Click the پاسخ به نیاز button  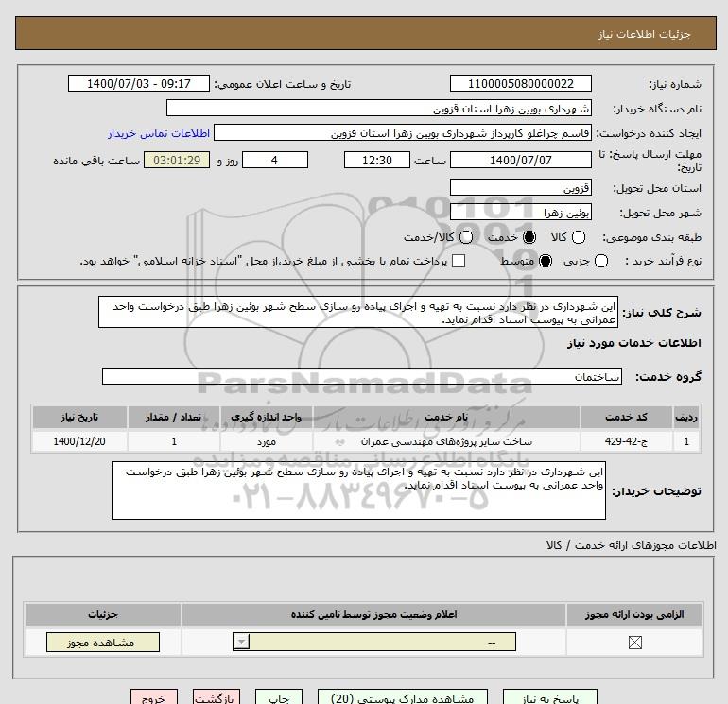(x=550, y=698)
